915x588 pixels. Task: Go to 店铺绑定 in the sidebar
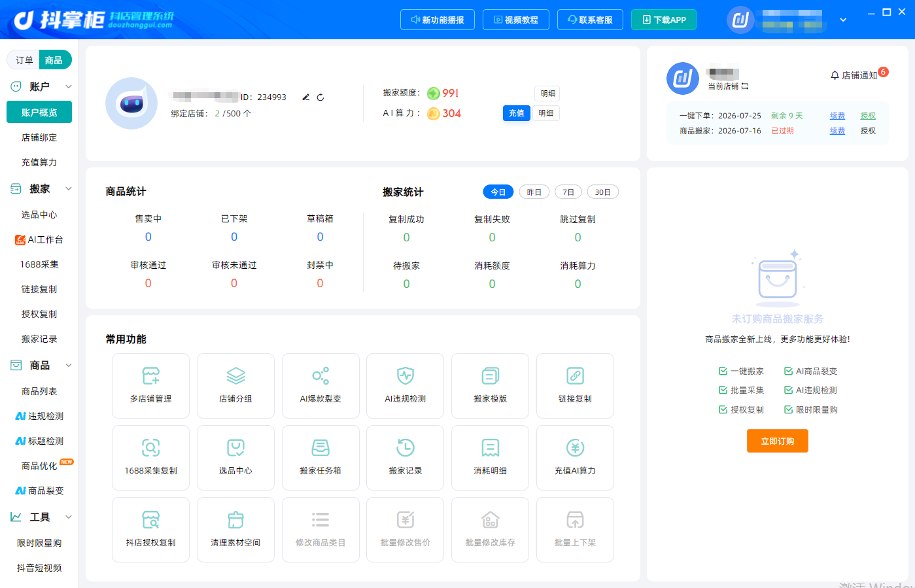click(x=39, y=137)
